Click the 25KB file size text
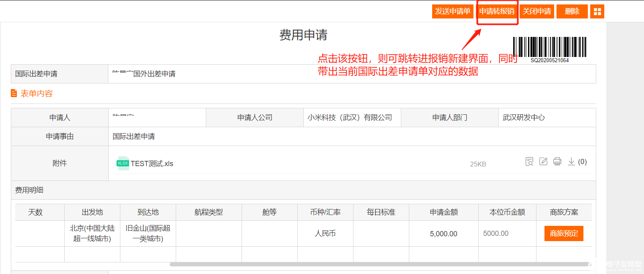 (478, 164)
